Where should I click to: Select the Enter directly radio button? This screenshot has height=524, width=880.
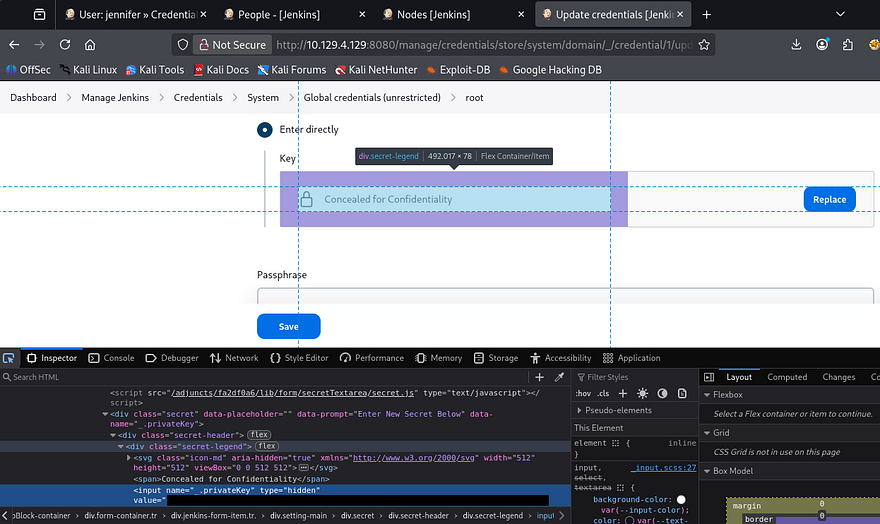pyautogui.click(x=264, y=130)
